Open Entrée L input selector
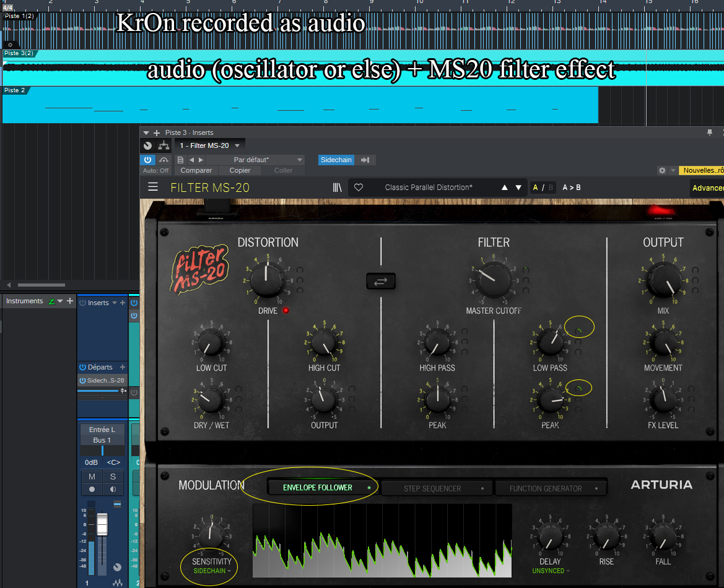 point(102,429)
